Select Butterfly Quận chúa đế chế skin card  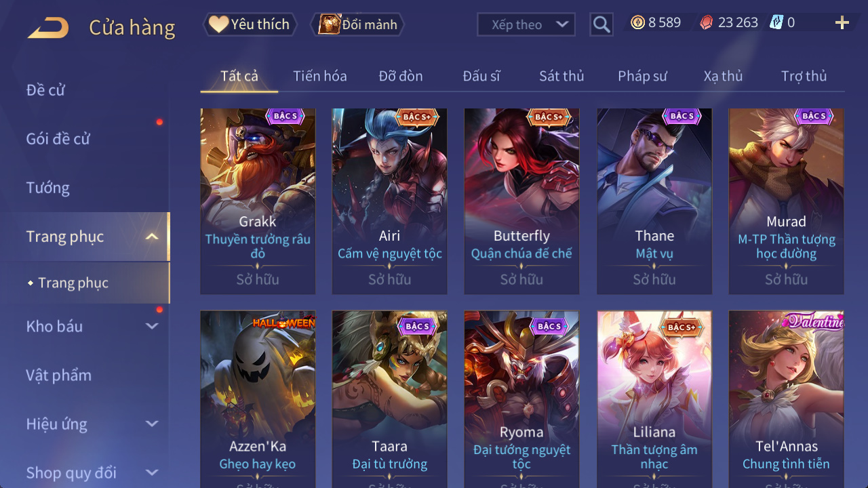521,201
